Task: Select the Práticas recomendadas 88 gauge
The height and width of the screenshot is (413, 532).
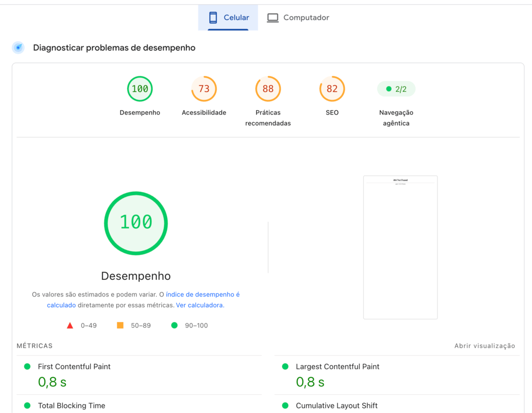Action: pyautogui.click(x=268, y=89)
